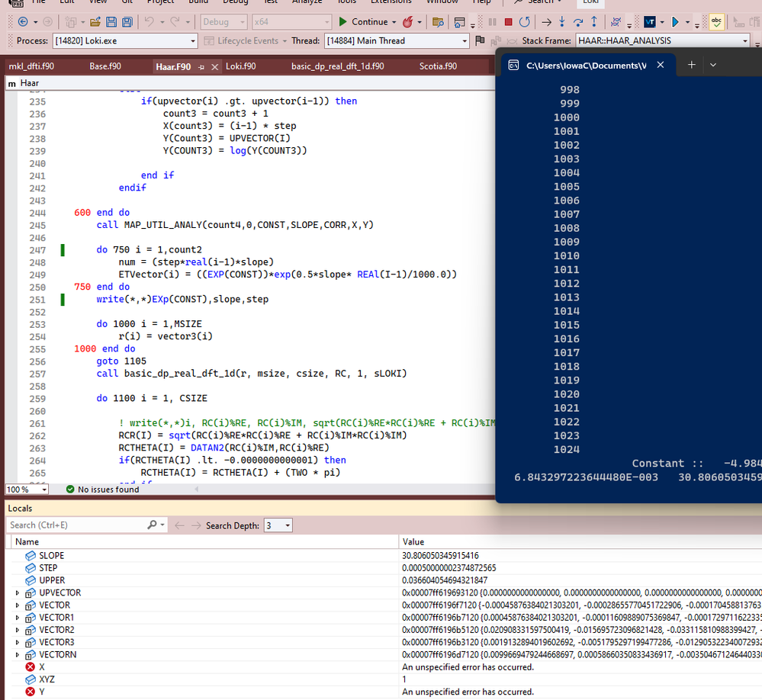Expand the UPVECTOR array in Locals
762x700 pixels.
(x=18, y=592)
